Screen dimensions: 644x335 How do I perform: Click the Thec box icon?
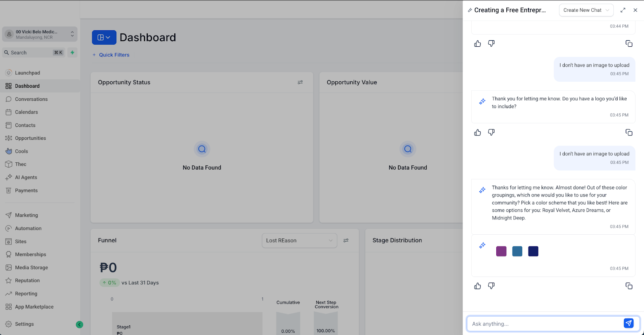pyautogui.click(x=8, y=164)
